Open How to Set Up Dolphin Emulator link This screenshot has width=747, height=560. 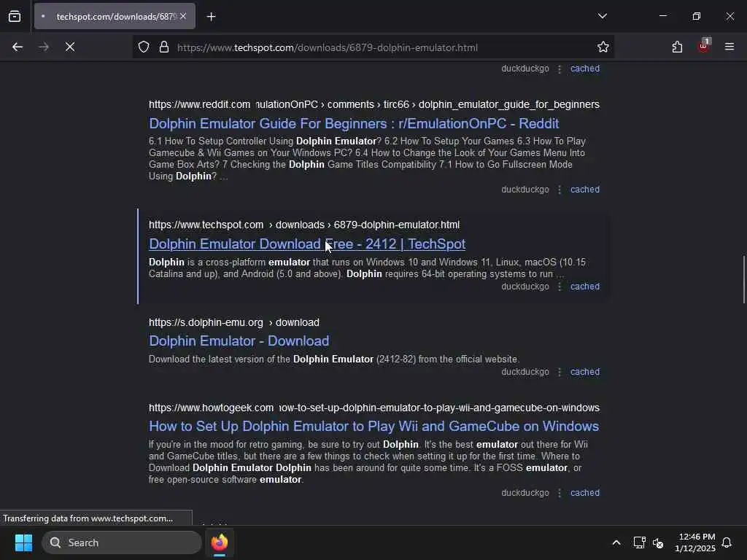(373, 426)
